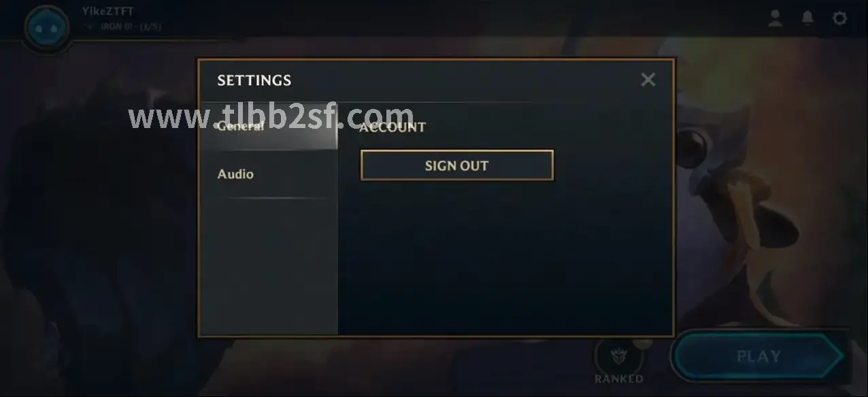Check the notification bell icon

[807, 18]
